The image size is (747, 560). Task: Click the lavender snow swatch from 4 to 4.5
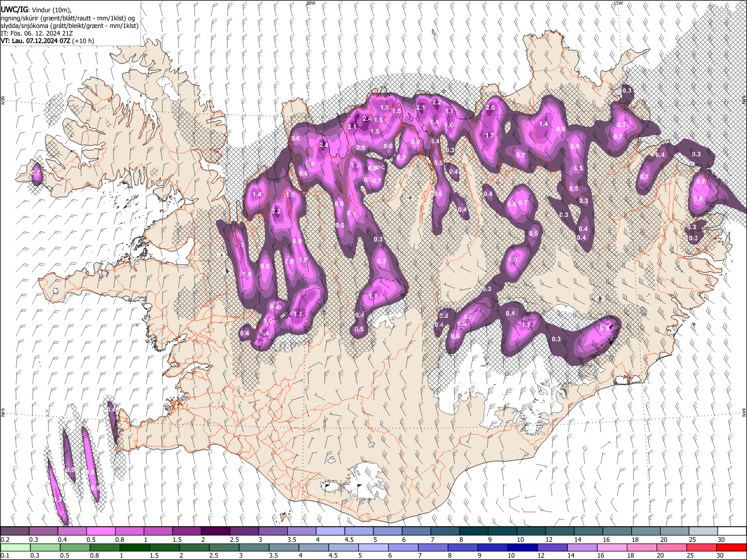(x=330, y=531)
